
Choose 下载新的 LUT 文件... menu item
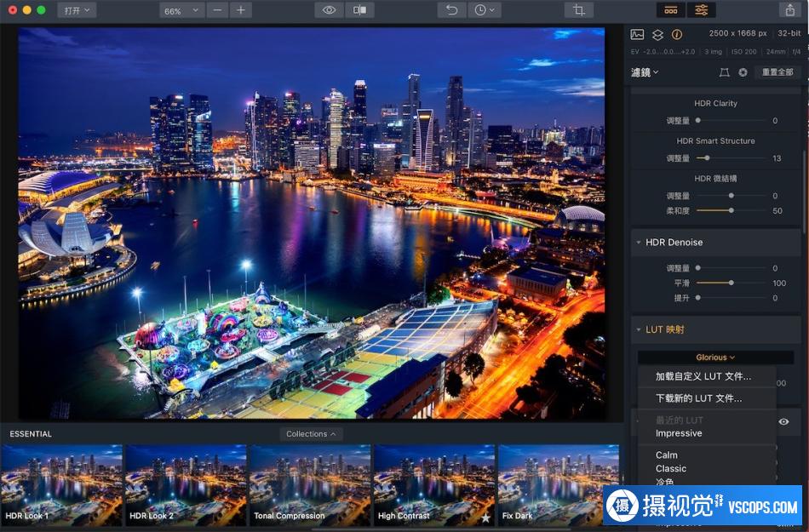(698, 398)
